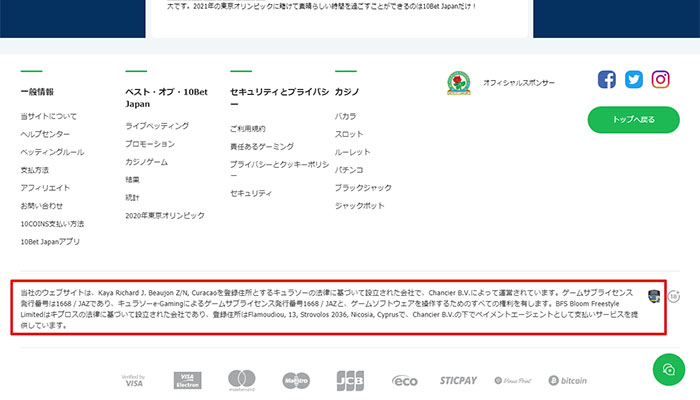Open ブラックジャック casino link
700x400 pixels.
(x=363, y=188)
